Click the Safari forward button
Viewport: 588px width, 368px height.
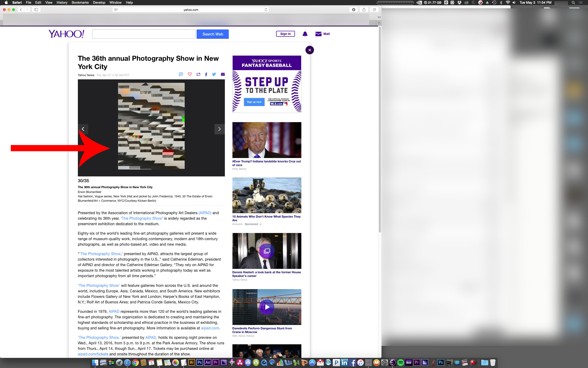point(27,10)
